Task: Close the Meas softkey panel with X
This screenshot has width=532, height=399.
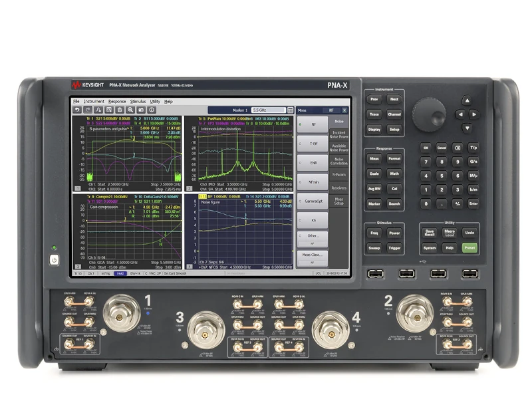Action: pos(344,110)
